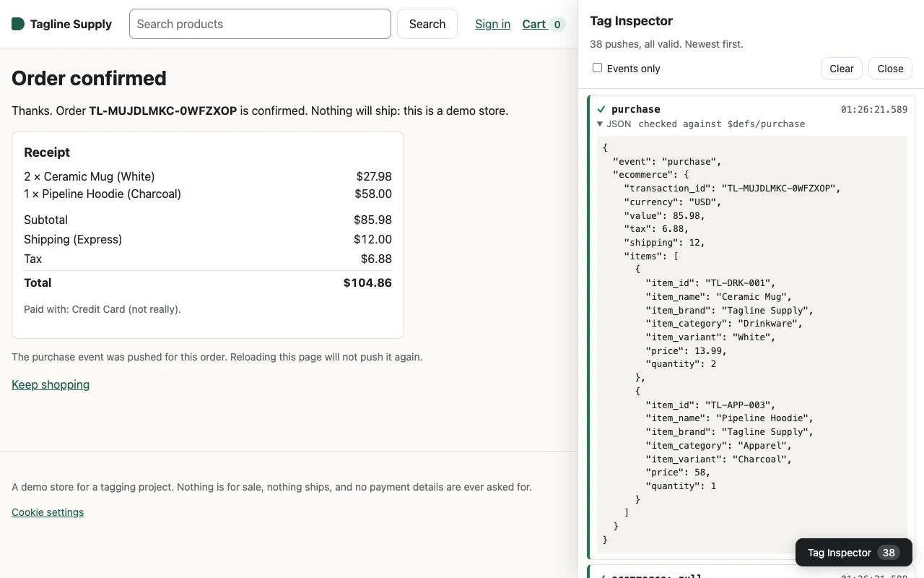This screenshot has width=924, height=578.
Task: Go to the Tagline Supply home link
Action: pos(62,24)
